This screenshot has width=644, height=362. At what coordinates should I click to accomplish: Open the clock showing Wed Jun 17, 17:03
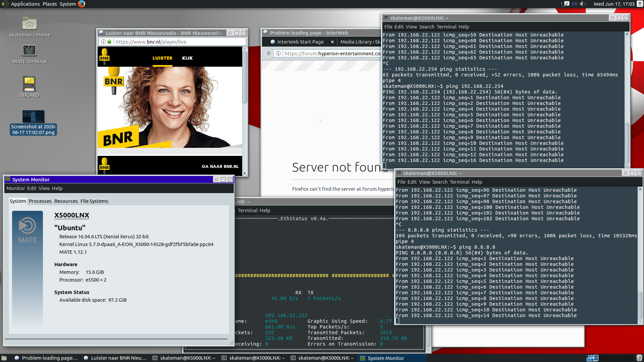click(x=614, y=4)
